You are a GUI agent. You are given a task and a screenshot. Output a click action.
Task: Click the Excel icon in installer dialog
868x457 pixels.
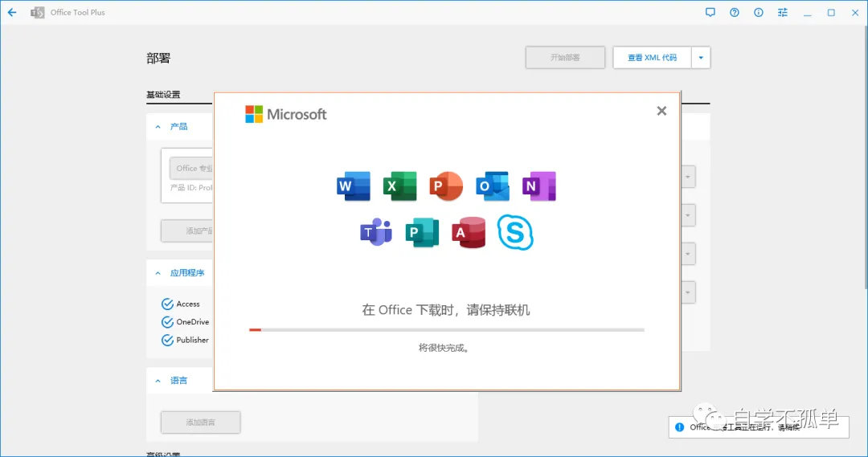pos(399,186)
